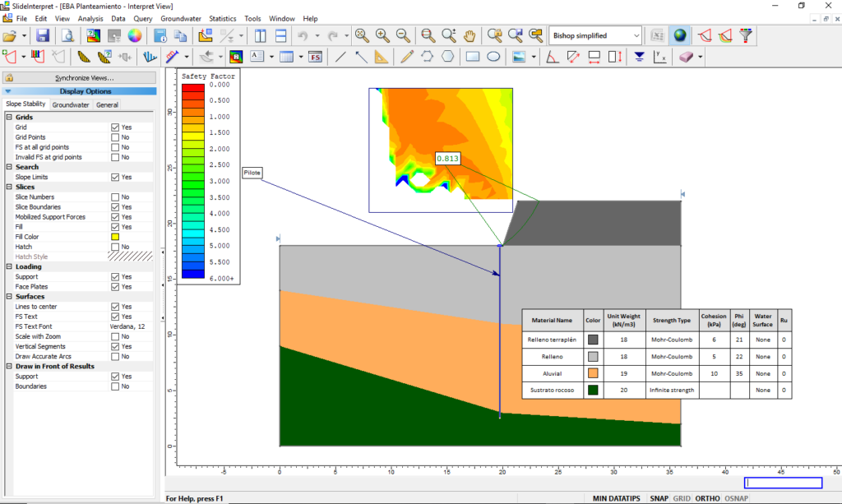Uncheck the Slope Limits checkbox

115,177
